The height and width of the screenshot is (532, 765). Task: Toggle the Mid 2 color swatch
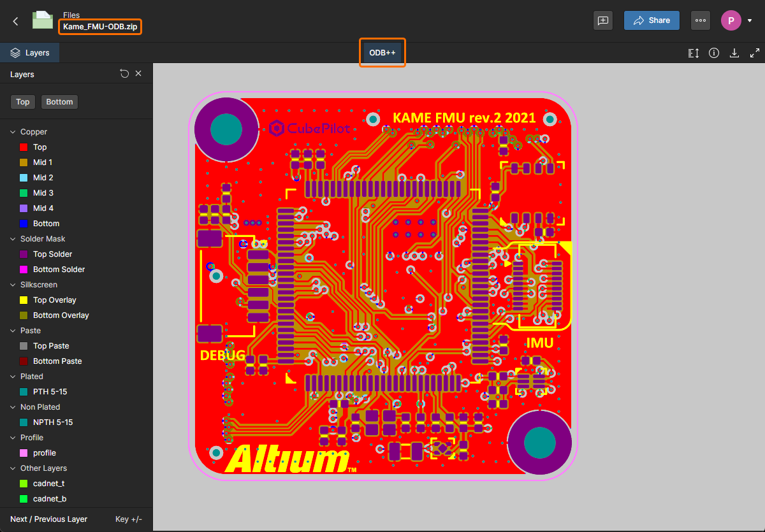pos(24,178)
